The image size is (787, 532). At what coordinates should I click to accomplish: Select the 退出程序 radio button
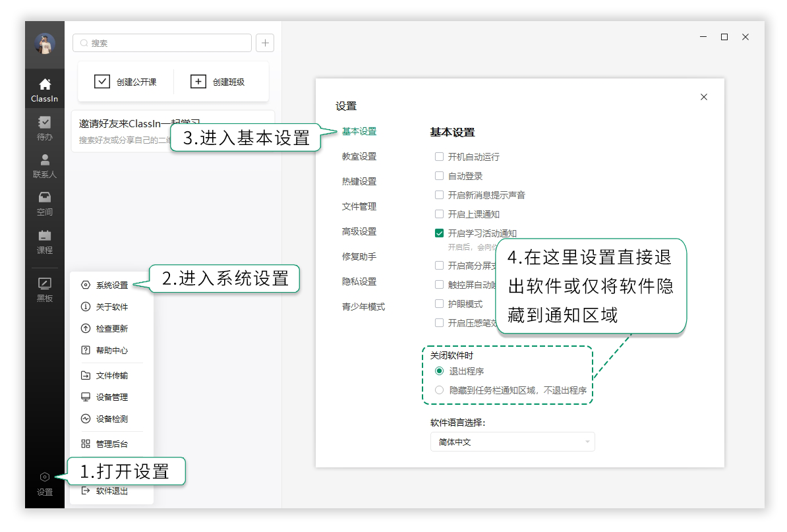coord(439,371)
